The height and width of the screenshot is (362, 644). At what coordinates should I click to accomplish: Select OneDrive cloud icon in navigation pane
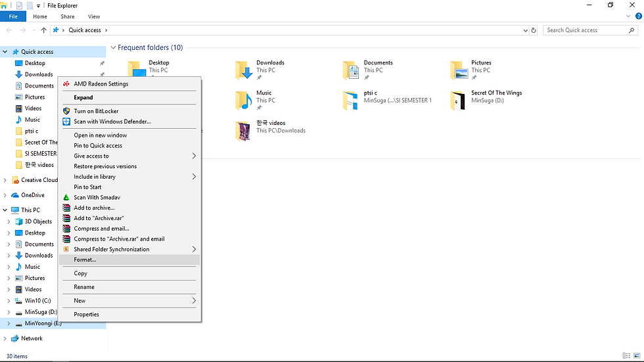(x=15, y=195)
